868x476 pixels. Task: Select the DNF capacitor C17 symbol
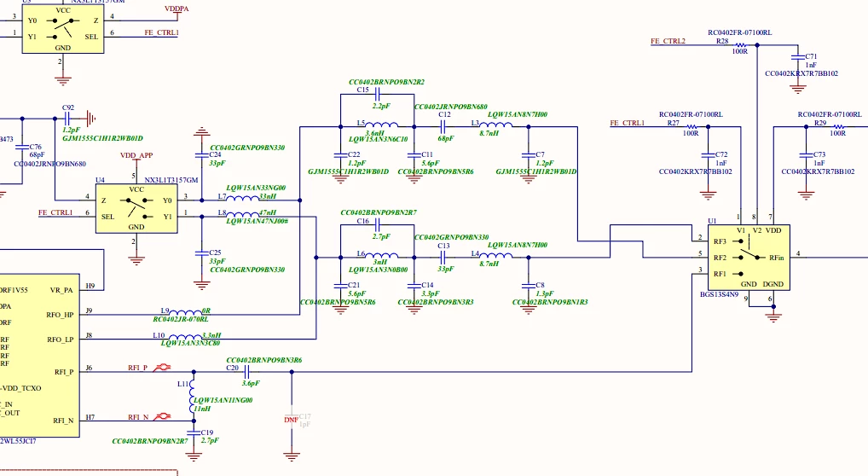click(x=292, y=415)
